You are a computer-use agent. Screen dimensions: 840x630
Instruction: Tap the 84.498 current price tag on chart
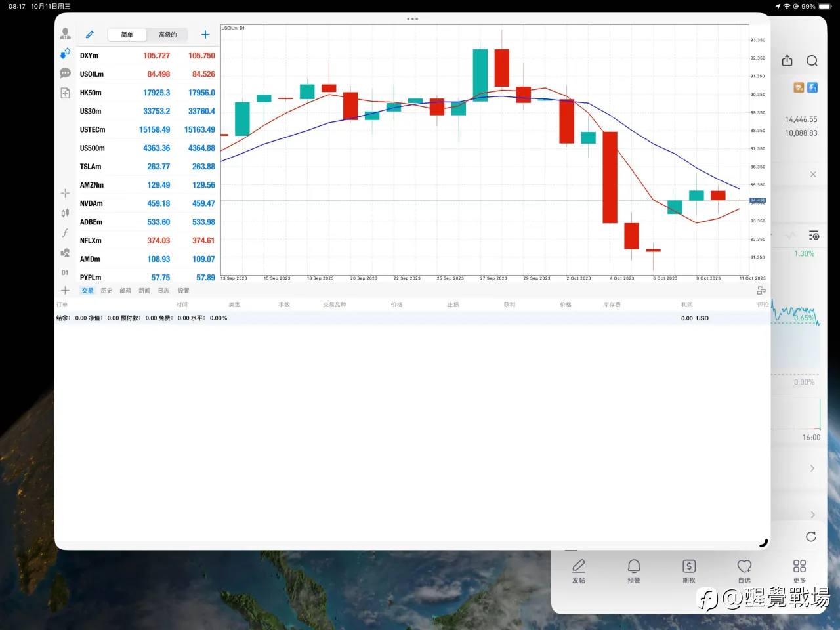pyautogui.click(x=758, y=200)
